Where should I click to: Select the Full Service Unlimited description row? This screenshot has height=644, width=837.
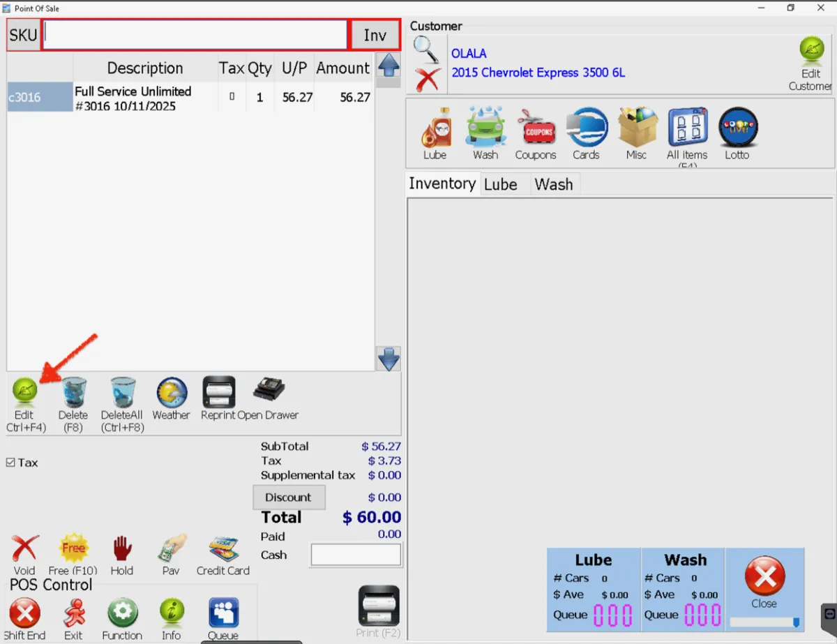146,98
